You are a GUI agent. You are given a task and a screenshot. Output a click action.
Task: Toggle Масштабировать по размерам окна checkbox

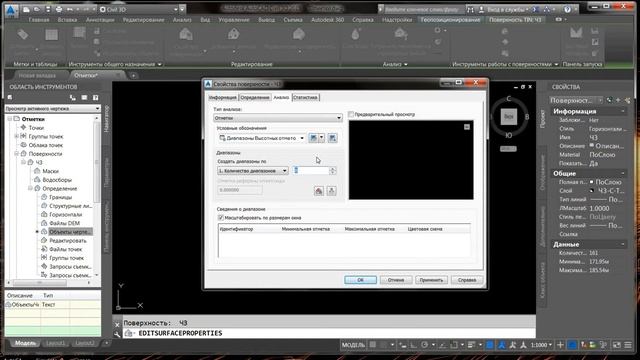coord(221,218)
